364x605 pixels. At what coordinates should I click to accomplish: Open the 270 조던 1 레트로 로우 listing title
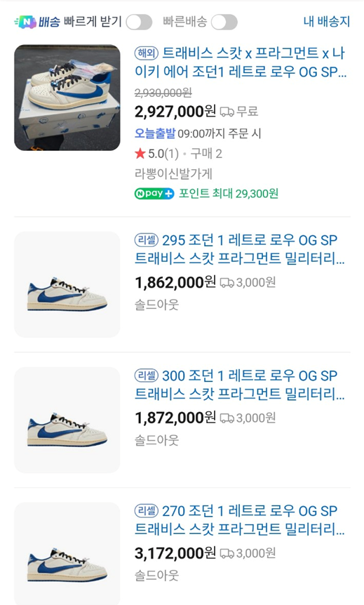click(239, 520)
